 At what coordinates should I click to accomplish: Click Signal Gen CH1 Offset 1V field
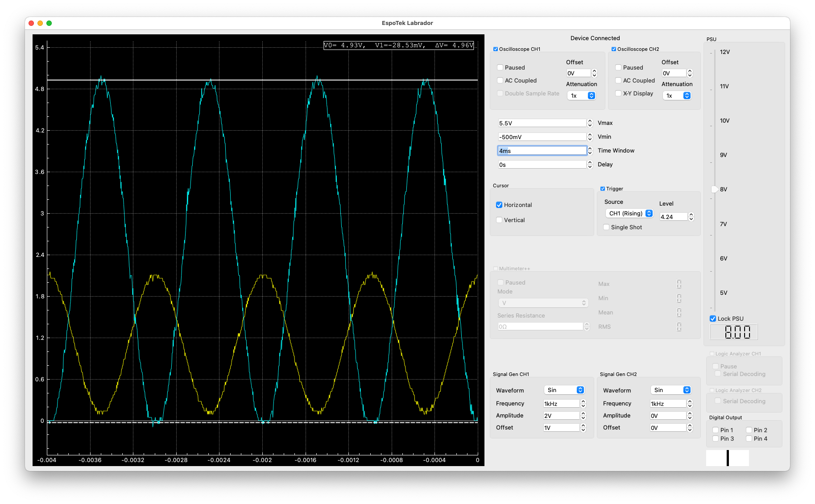point(561,428)
